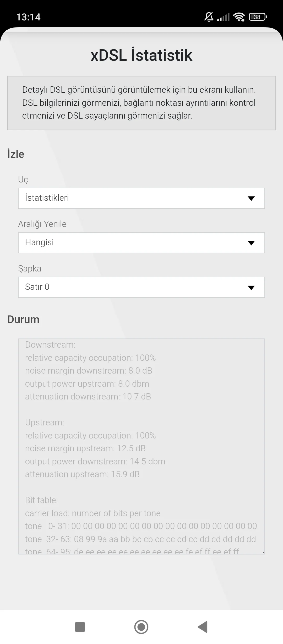Image resolution: width=283 pixels, height=644 pixels.
Task: Click the noise margin upstream line
Action: (x=85, y=448)
